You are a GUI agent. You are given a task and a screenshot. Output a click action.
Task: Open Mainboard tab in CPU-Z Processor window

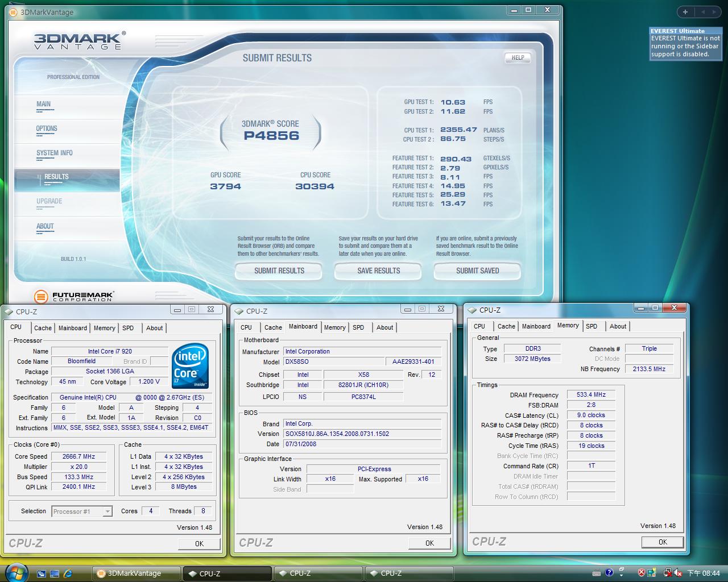pyautogui.click(x=73, y=328)
